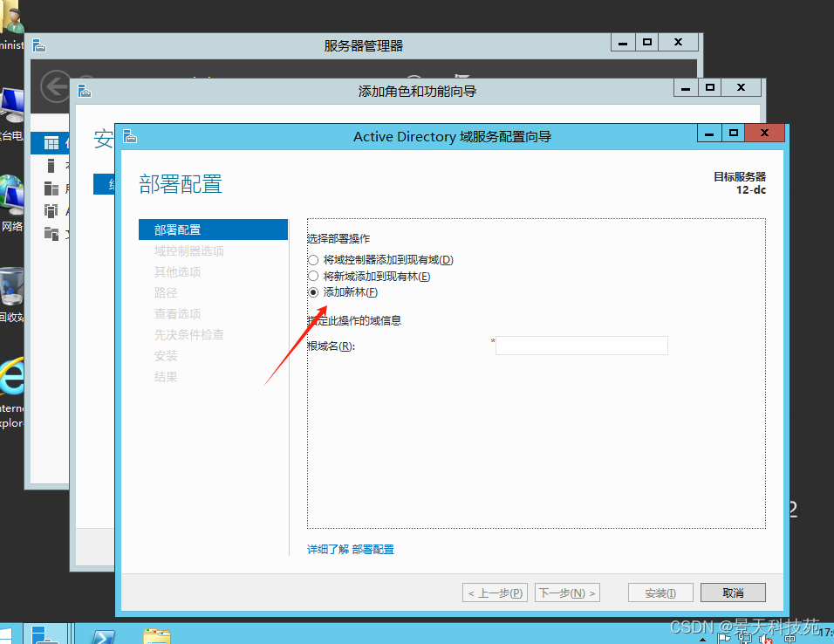Click the AD DS wizard title bar icon
The width and height of the screenshot is (834, 644).
(130, 136)
